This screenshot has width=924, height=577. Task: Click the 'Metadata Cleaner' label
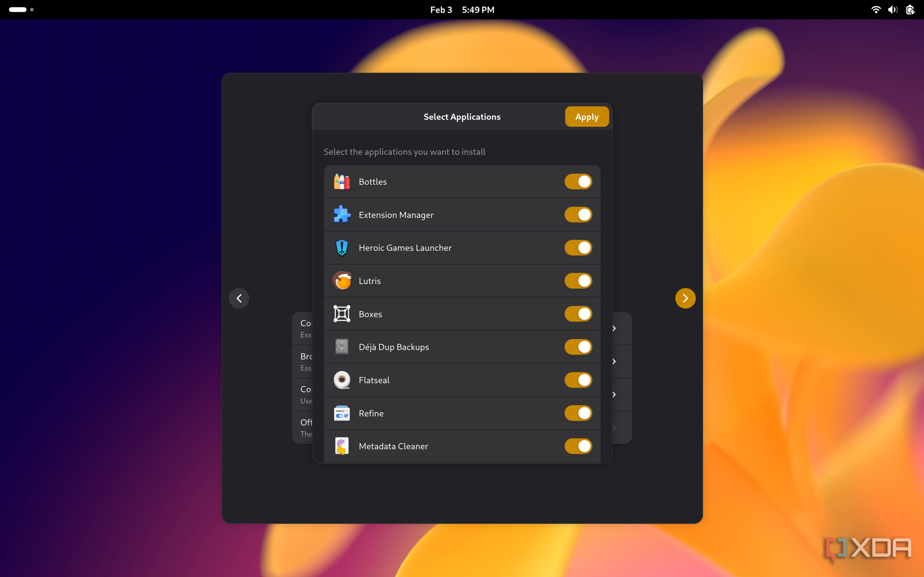click(393, 446)
